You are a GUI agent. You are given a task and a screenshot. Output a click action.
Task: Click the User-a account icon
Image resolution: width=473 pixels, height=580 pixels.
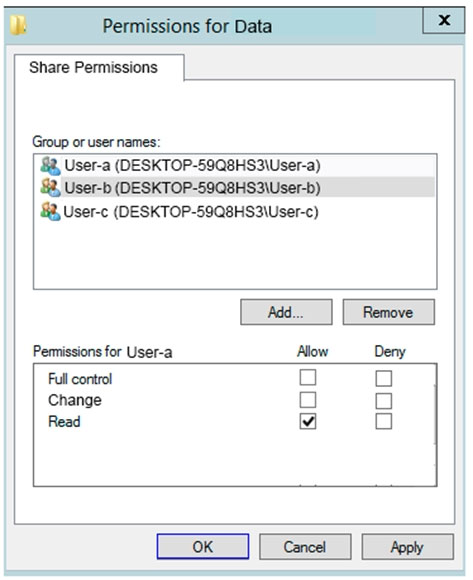coord(50,166)
